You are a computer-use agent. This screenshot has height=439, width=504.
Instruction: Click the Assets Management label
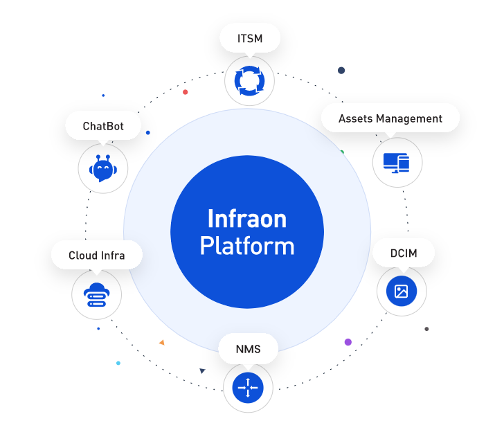[x=390, y=118]
